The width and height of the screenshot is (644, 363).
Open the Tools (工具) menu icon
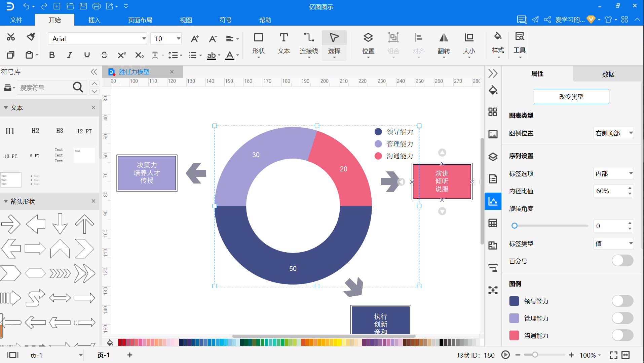tap(520, 44)
